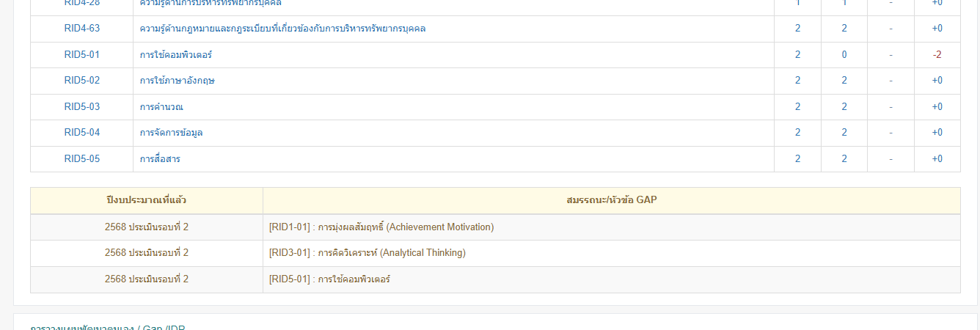Click the +0 gap in RID4-63 row
This screenshot has width=980, height=330.
click(x=937, y=29)
